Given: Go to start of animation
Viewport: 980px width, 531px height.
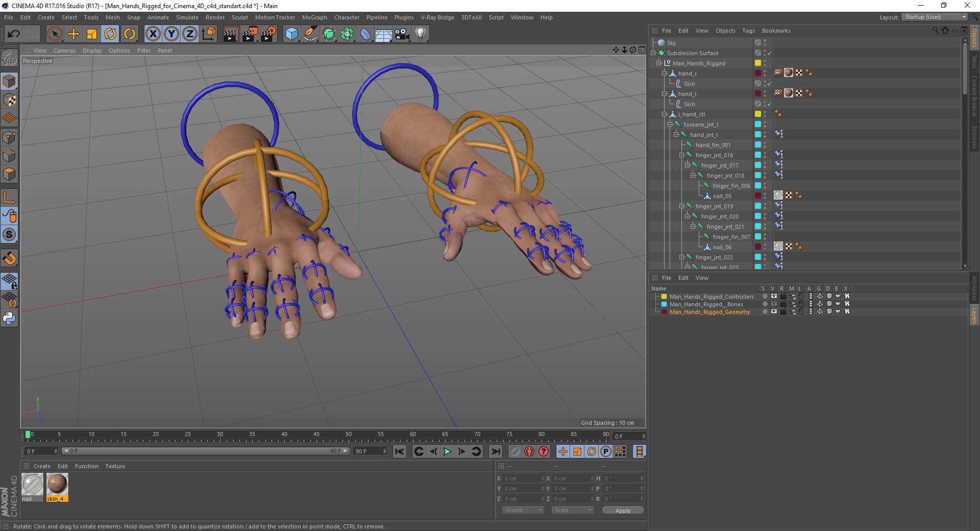Looking at the screenshot, I should 400,451.
